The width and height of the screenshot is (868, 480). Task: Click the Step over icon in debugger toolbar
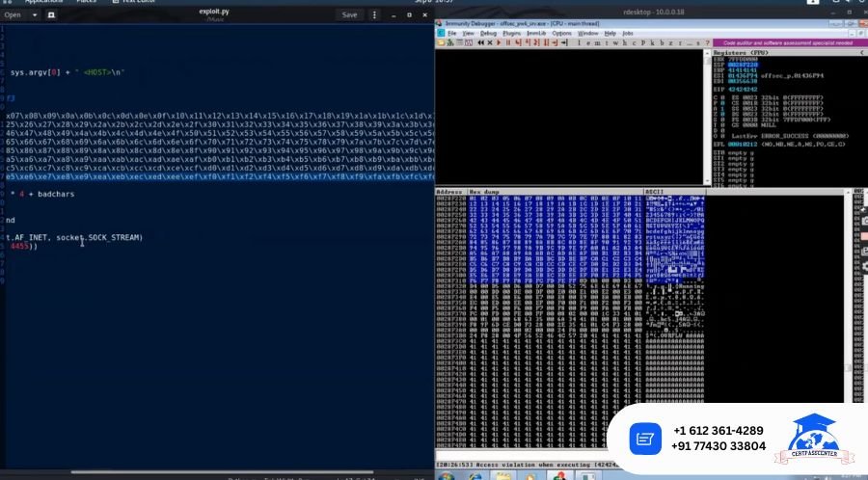(x=527, y=43)
